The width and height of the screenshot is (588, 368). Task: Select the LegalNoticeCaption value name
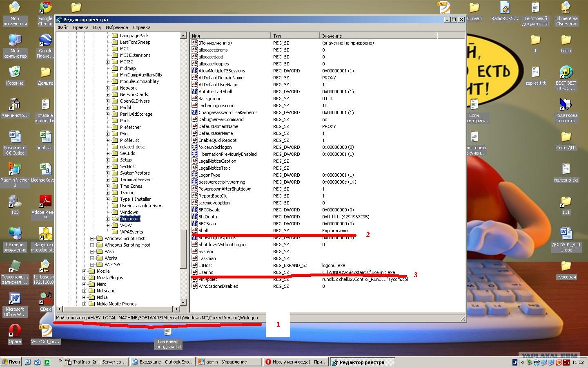tap(217, 161)
